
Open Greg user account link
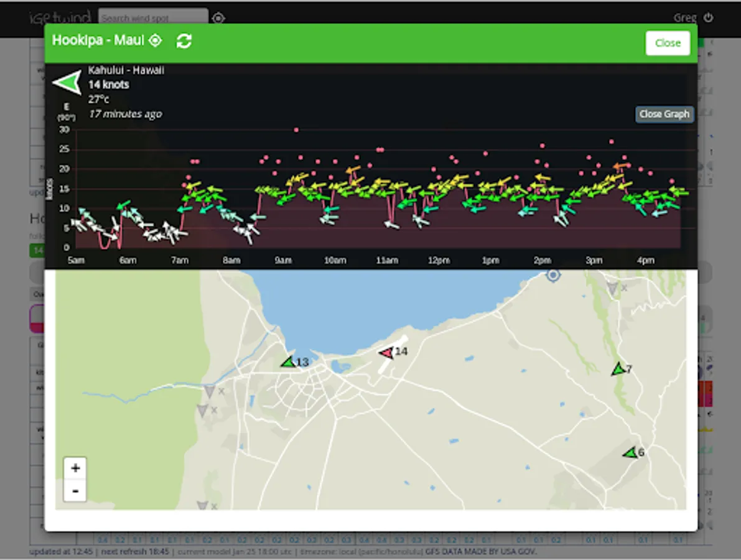685,18
